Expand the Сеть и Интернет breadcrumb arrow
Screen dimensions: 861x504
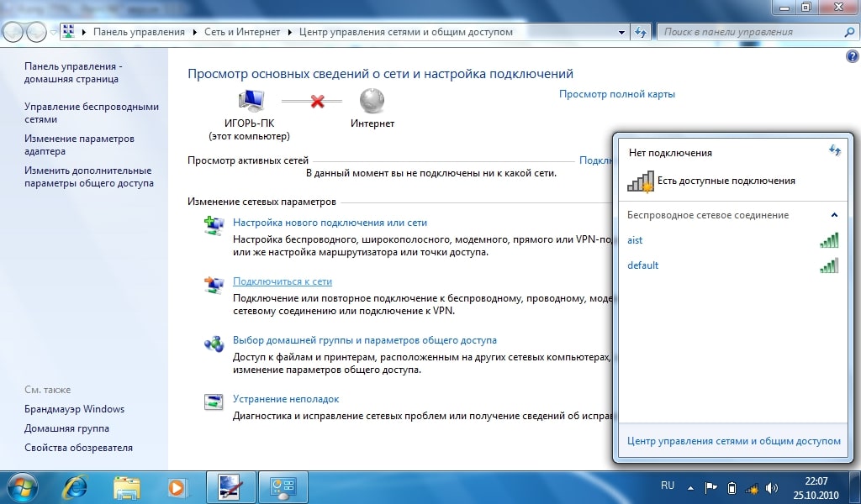tap(289, 33)
